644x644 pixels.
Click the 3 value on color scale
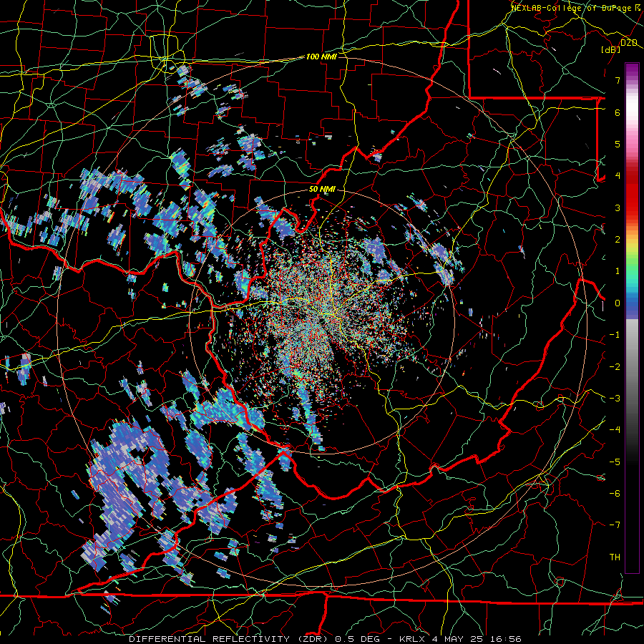(618, 208)
